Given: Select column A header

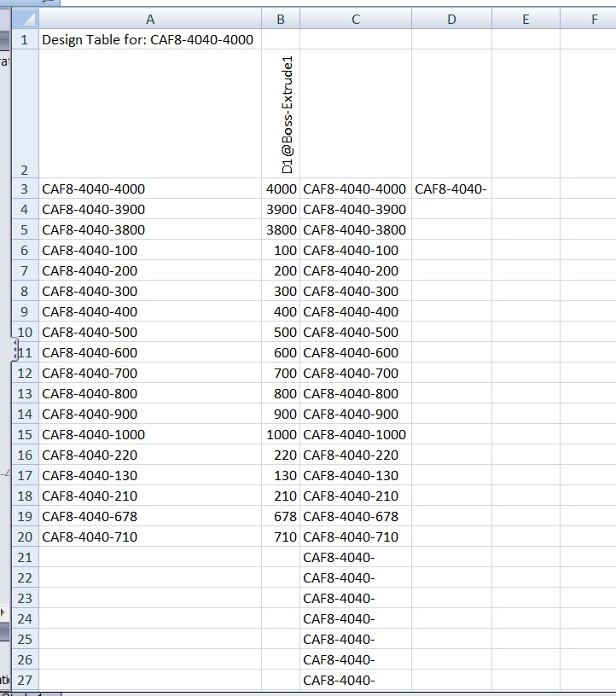Looking at the screenshot, I should coord(150,19).
